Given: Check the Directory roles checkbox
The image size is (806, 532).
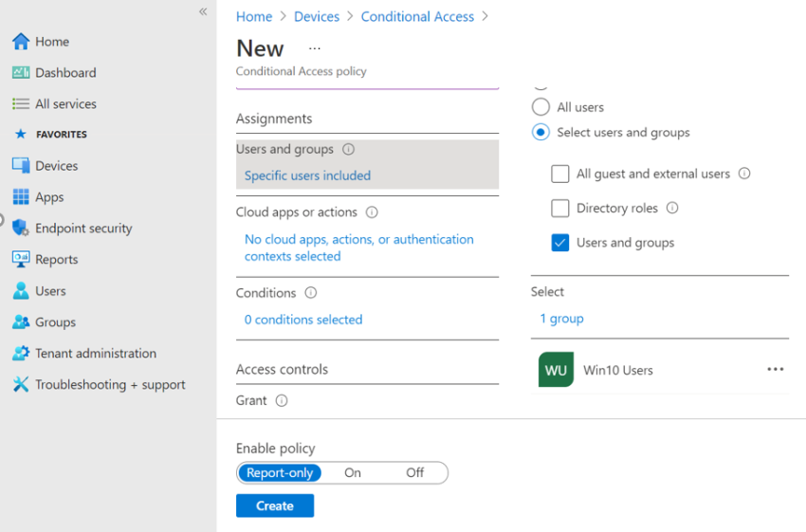Looking at the screenshot, I should 560,209.
